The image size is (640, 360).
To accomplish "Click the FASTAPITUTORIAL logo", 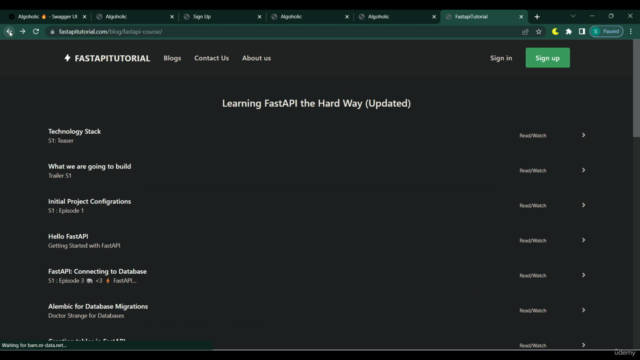I will [x=107, y=58].
